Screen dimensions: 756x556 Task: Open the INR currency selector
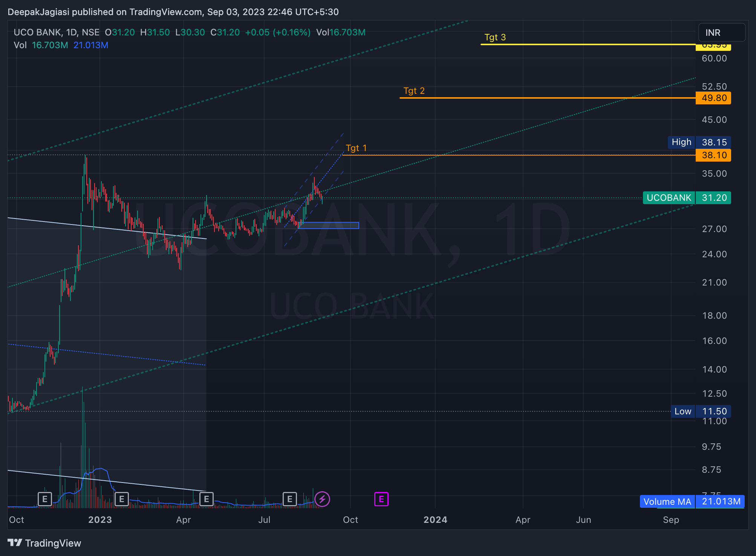[x=722, y=32]
